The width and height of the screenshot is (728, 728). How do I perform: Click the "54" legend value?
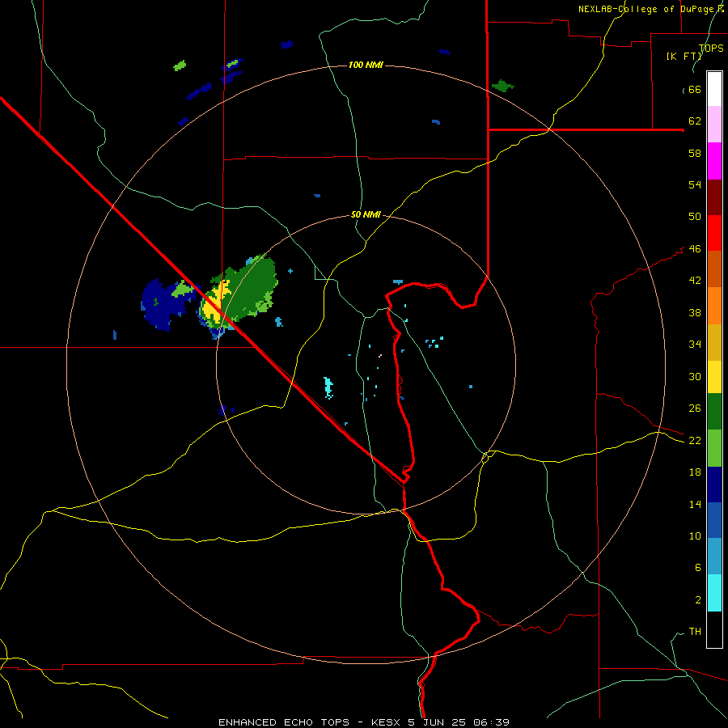click(x=695, y=184)
